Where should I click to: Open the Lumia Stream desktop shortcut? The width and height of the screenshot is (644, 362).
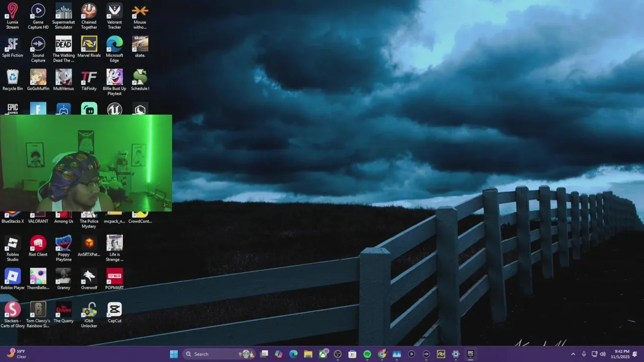13,16
